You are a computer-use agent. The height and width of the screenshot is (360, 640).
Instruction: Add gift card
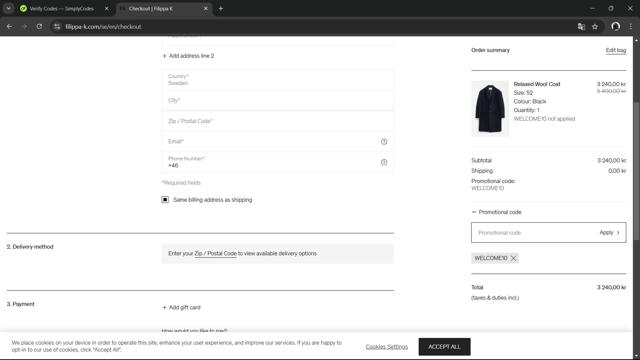click(x=181, y=307)
